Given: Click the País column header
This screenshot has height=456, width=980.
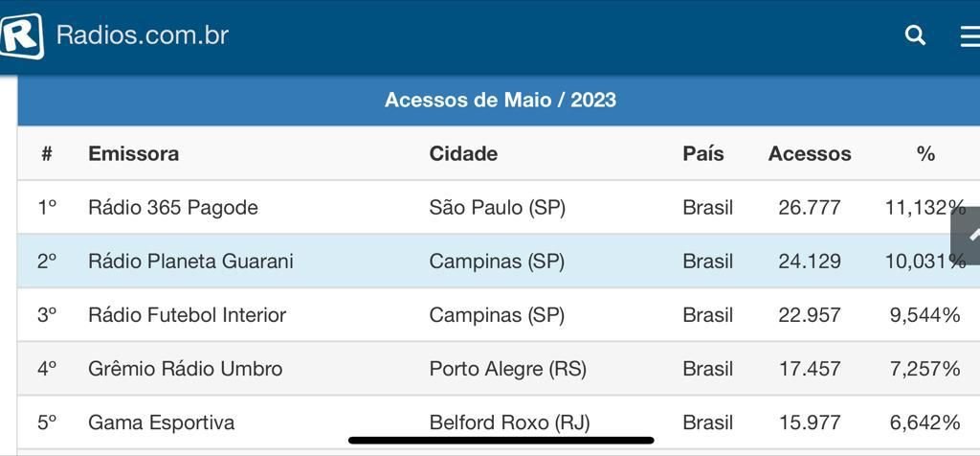Looking at the screenshot, I should click(703, 153).
